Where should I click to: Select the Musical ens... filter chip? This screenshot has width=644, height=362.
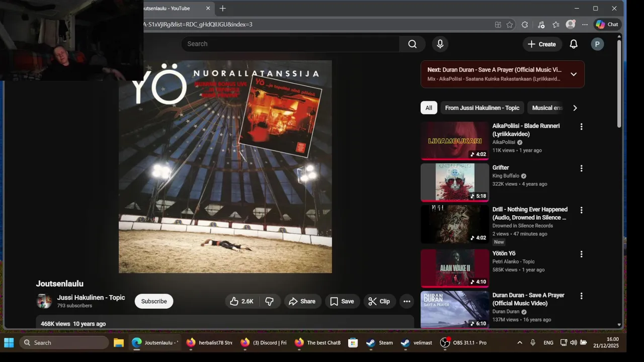point(546,108)
